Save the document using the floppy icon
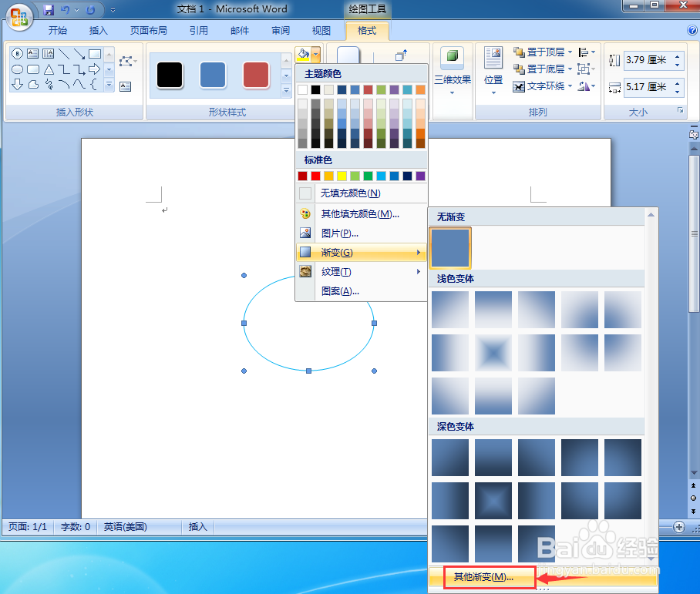The width and height of the screenshot is (700, 594). pyautogui.click(x=49, y=9)
